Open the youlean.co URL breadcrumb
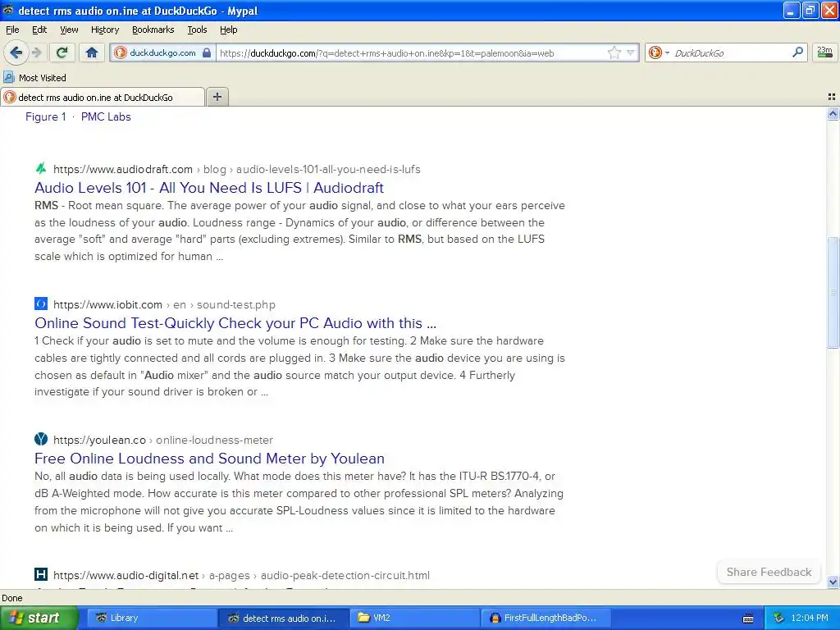Viewport: 840px width, 630px height. [163, 440]
